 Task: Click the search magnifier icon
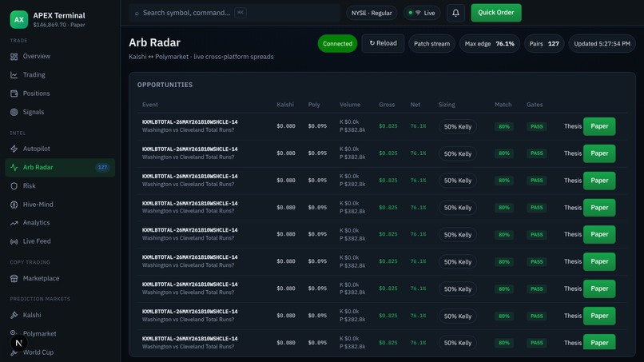click(137, 13)
